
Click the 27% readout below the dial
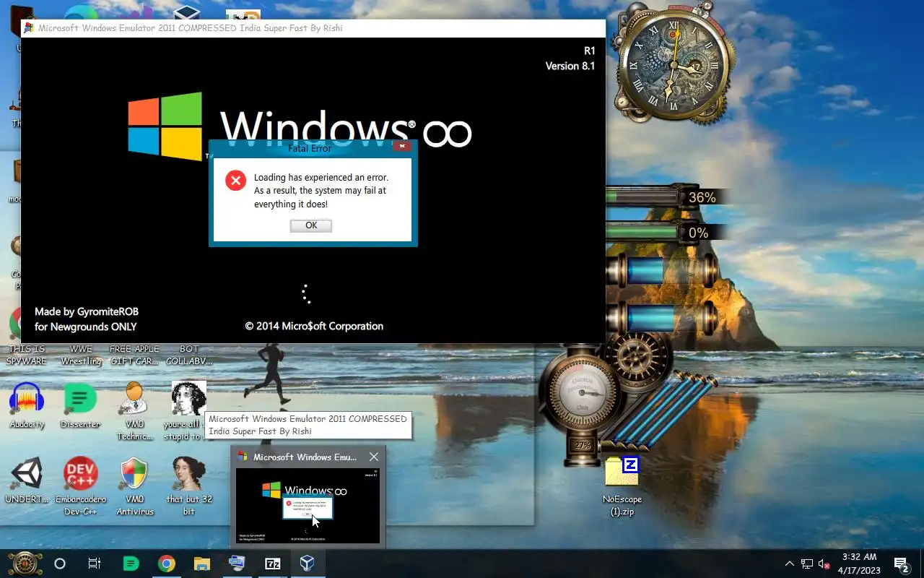583,446
